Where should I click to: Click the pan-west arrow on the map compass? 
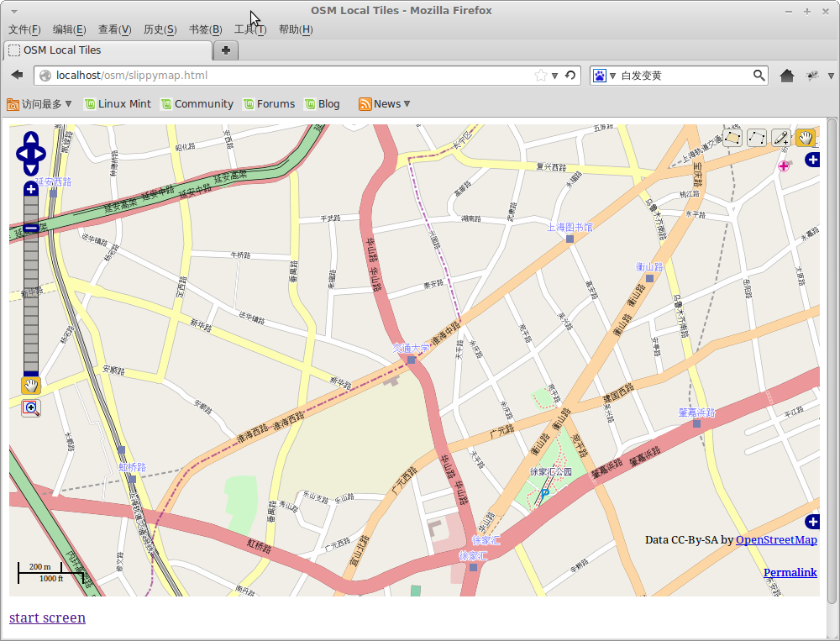coord(20,153)
